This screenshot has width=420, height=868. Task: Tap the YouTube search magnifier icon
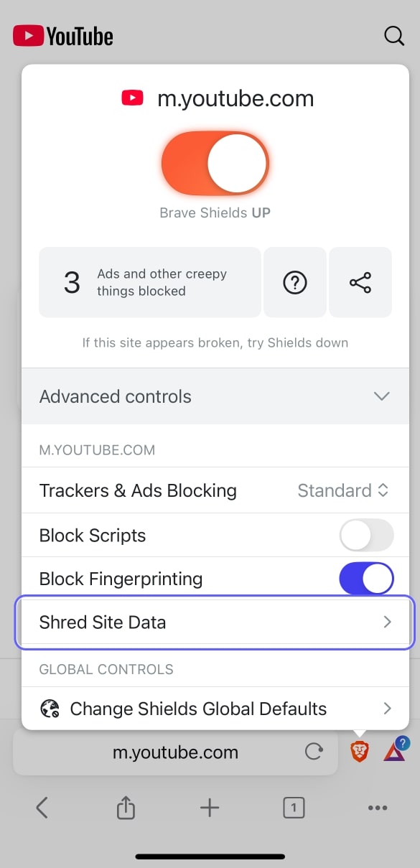click(394, 36)
